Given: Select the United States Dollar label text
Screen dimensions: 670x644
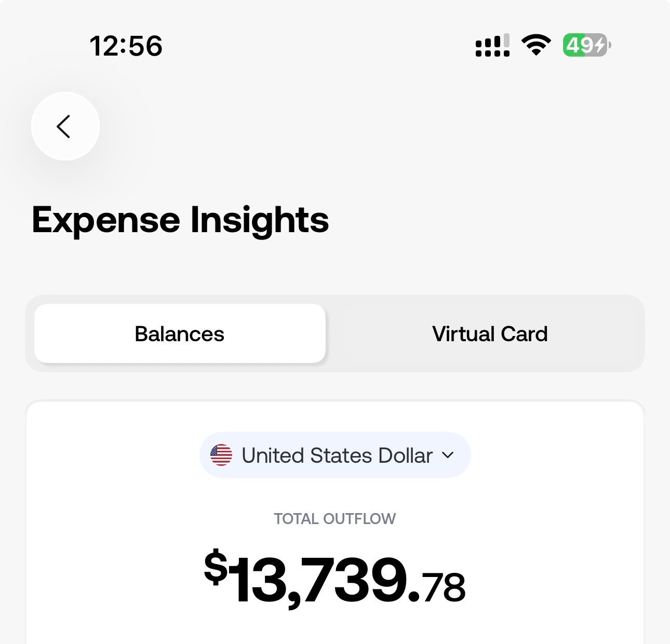Looking at the screenshot, I should tap(337, 455).
